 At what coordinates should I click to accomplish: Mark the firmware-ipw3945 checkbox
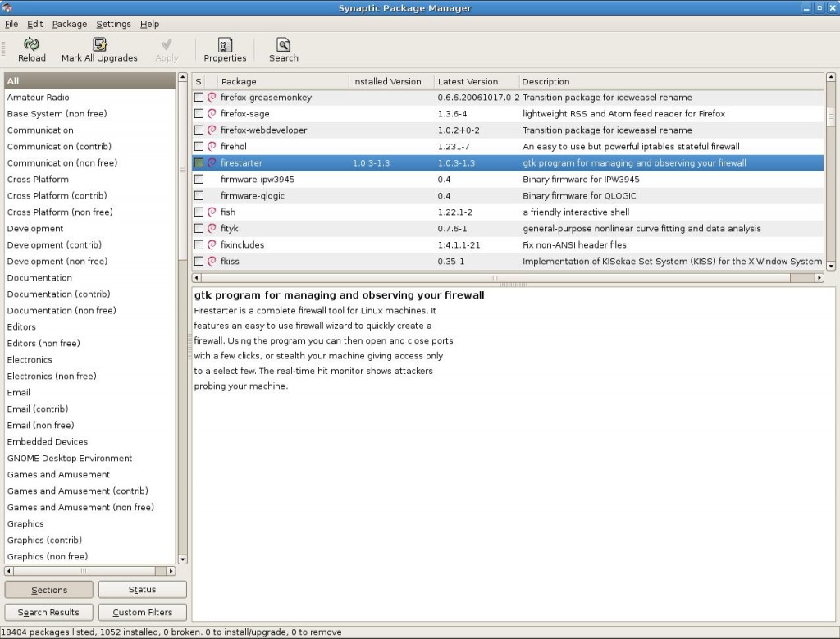[199, 179]
